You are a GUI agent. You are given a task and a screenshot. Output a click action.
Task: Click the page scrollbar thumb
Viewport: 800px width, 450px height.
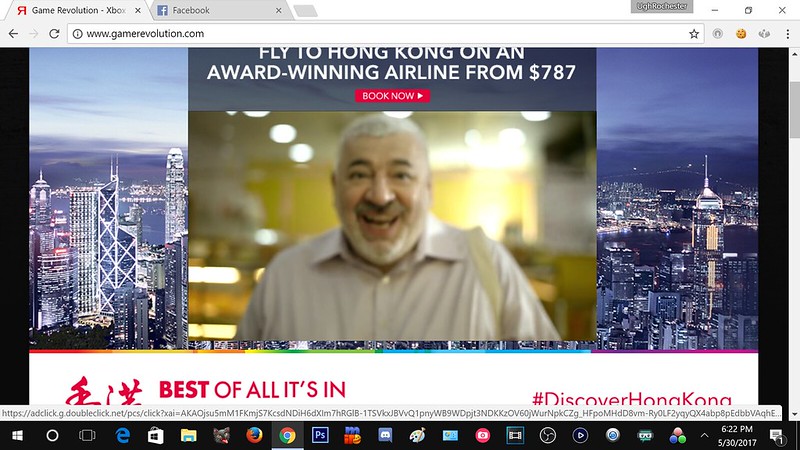[x=795, y=109]
